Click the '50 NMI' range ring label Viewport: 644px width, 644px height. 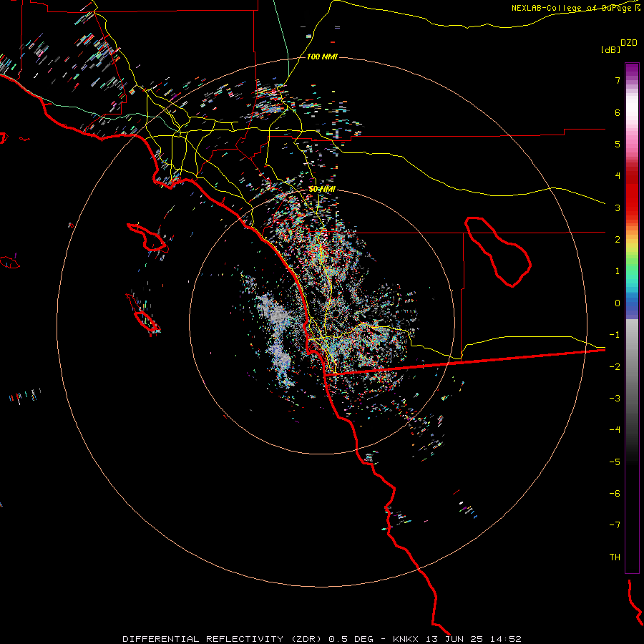pos(322,190)
